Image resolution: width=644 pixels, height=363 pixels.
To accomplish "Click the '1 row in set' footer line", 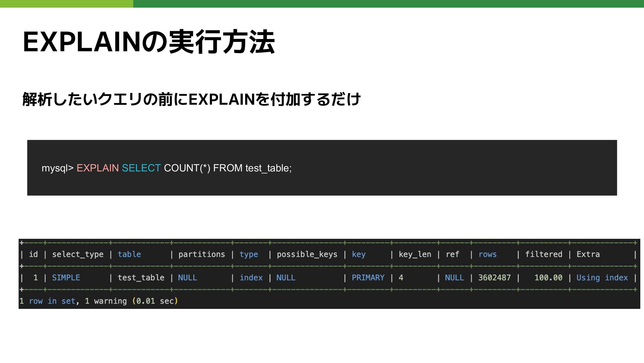I will pyautogui.click(x=98, y=301).
